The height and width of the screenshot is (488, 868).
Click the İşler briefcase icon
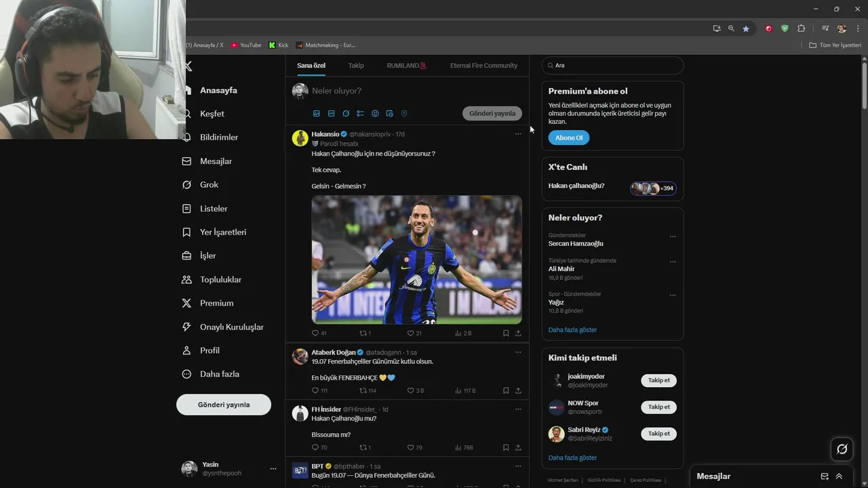pyautogui.click(x=186, y=256)
